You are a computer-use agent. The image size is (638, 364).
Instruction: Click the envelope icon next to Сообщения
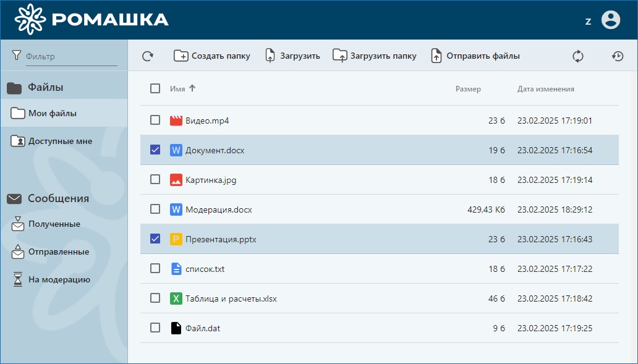[14, 199]
